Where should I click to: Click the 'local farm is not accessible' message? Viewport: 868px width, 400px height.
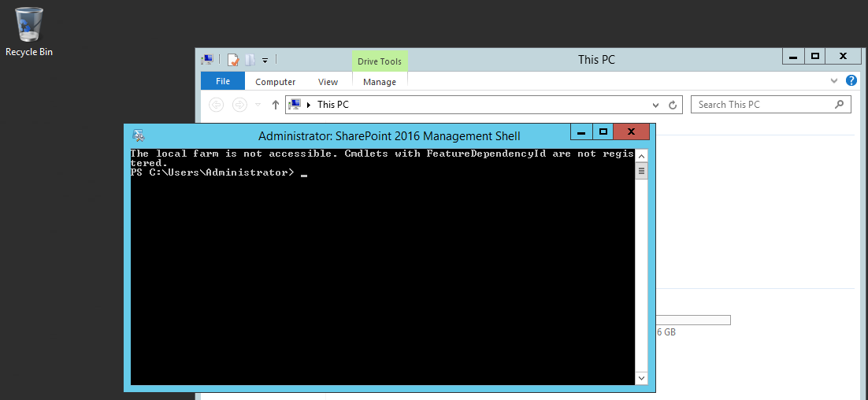(x=382, y=158)
